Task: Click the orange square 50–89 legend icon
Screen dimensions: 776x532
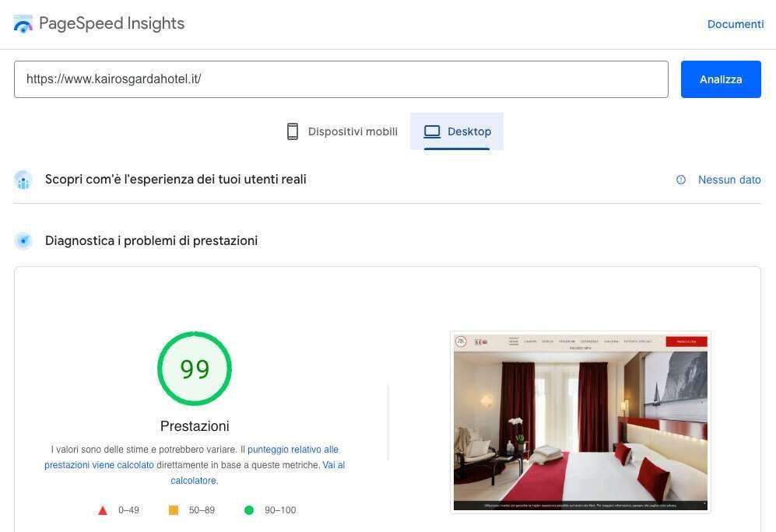Action: tap(174, 510)
